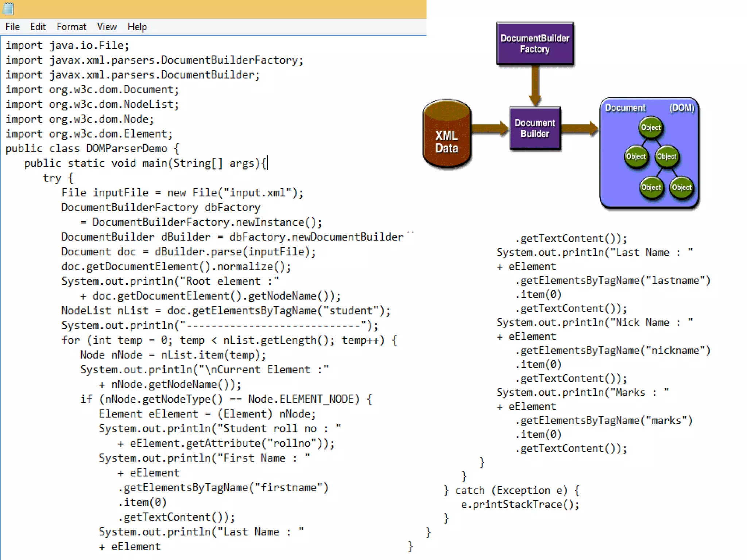Click the Document Builder box
The height and width of the screenshot is (560, 747).
click(535, 128)
